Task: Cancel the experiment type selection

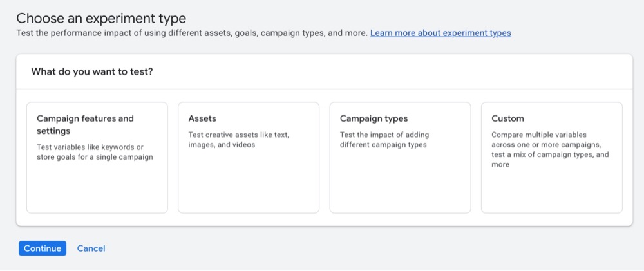Action: 91,248
